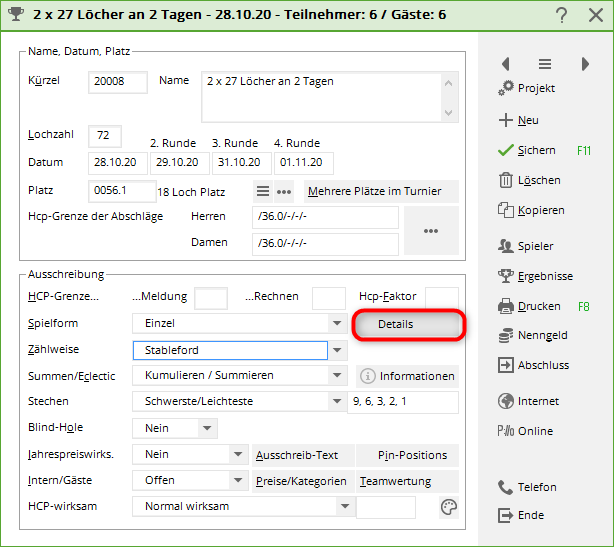614x547 pixels.
Task: Click the Kopieren copy icon
Action: (506, 211)
